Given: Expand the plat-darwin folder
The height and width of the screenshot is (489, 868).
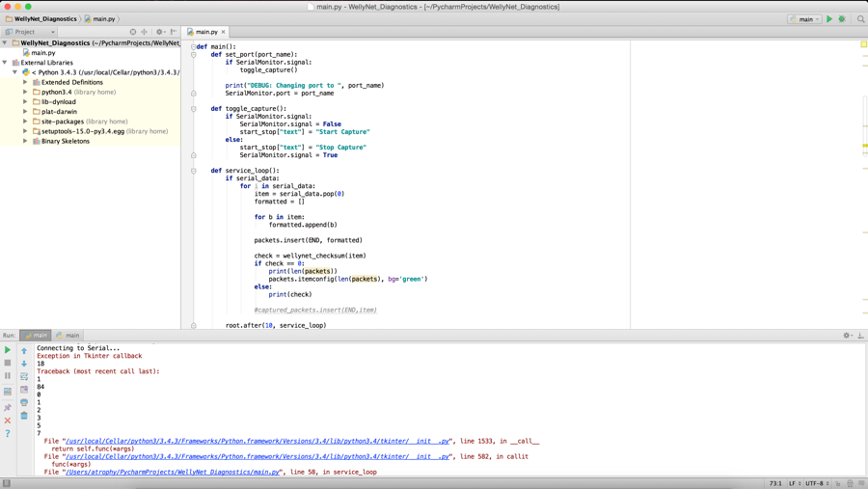Looking at the screenshot, I should [x=25, y=111].
